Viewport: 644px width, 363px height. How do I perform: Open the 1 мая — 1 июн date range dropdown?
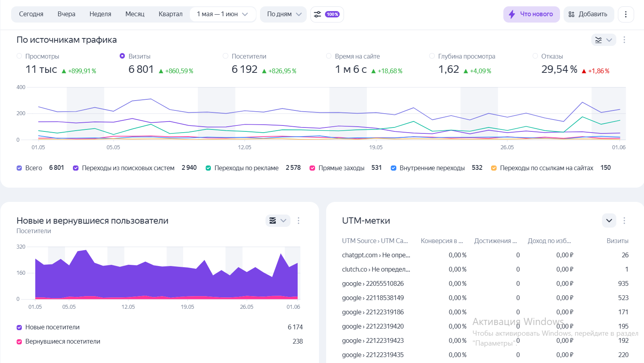[222, 14]
